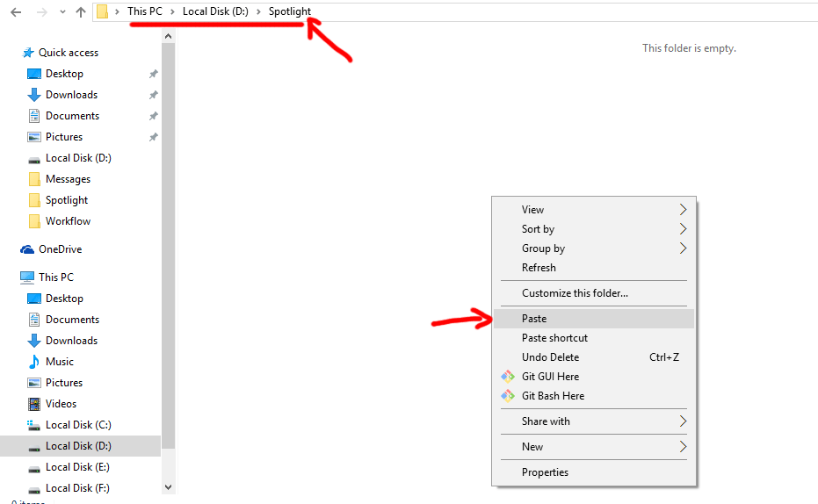Open the Workflow folder
Image resolution: width=818 pixels, height=504 pixels.
[x=68, y=221]
